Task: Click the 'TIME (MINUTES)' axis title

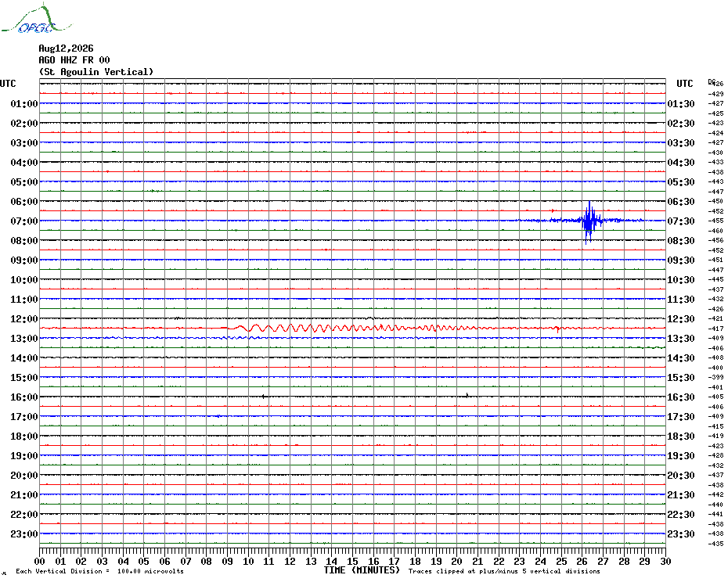Action: click(362, 570)
